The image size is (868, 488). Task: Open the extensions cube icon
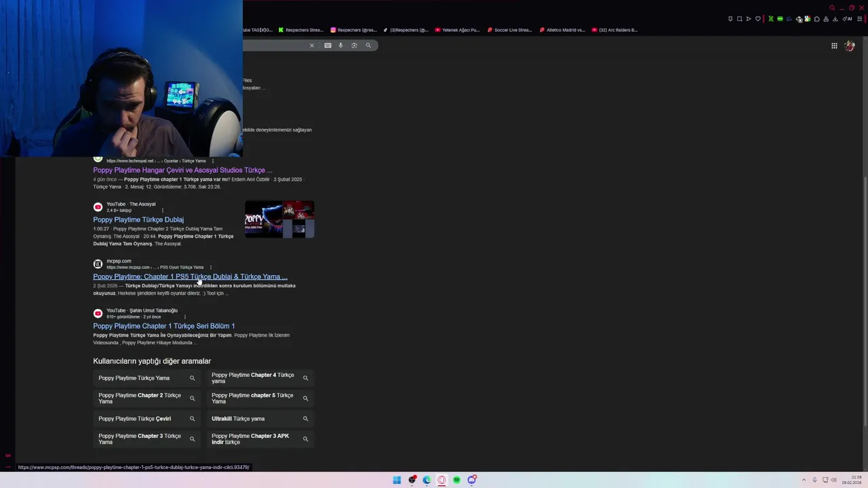816,19
